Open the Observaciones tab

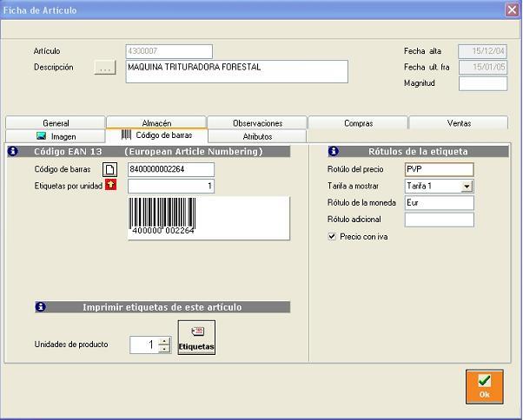point(257,123)
